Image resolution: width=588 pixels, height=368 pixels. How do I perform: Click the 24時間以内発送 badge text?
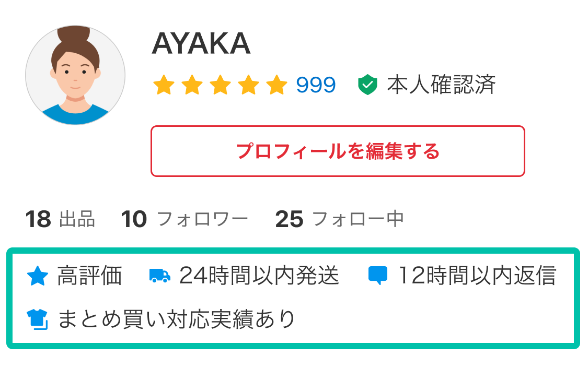point(259,276)
